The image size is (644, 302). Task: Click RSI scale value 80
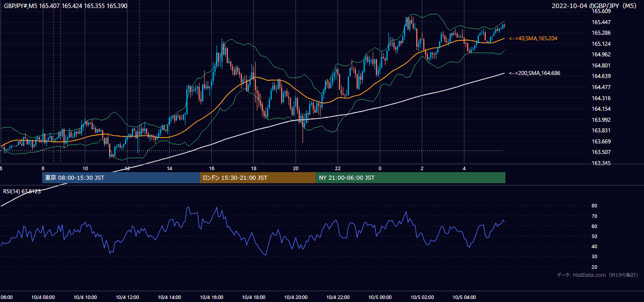point(594,206)
